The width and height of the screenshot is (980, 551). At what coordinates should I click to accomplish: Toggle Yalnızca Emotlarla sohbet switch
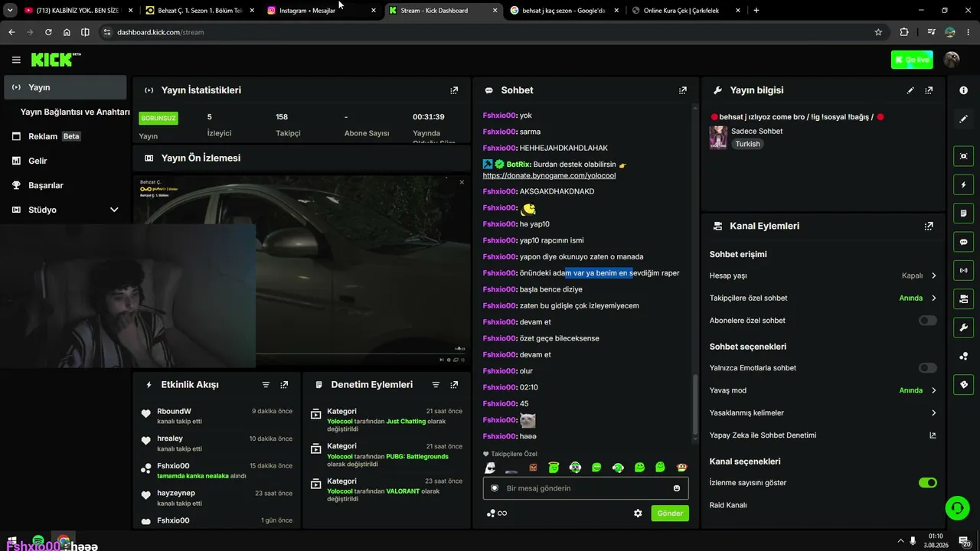point(927,368)
